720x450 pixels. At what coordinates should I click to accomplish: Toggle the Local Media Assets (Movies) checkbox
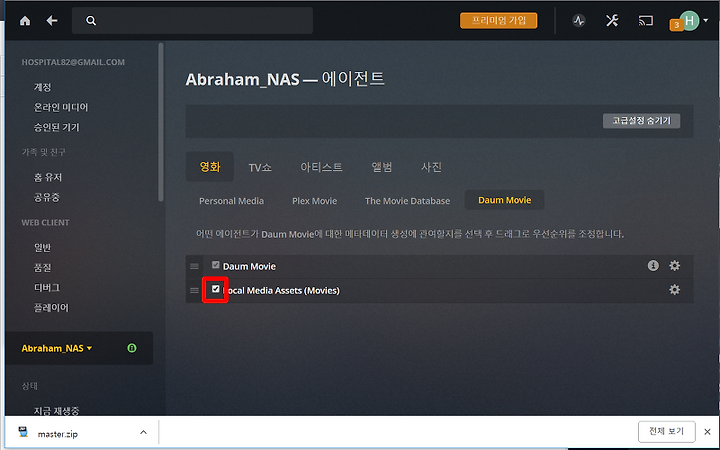pos(215,289)
